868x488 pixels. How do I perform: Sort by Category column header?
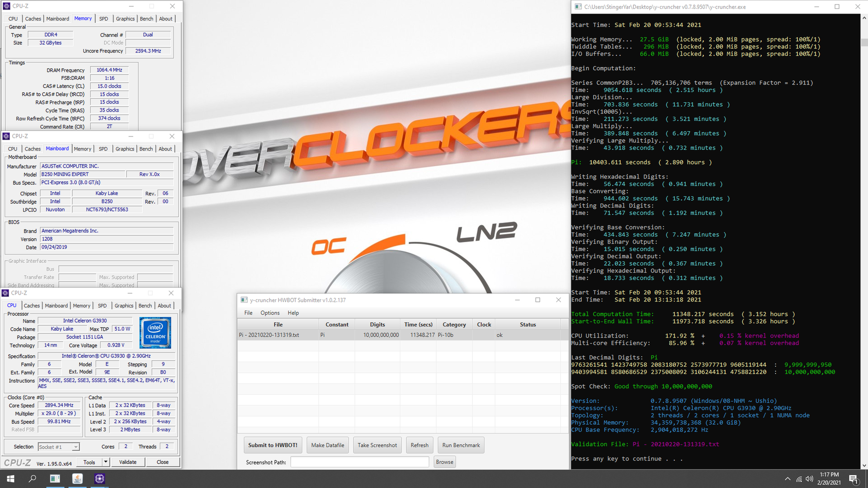(454, 324)
